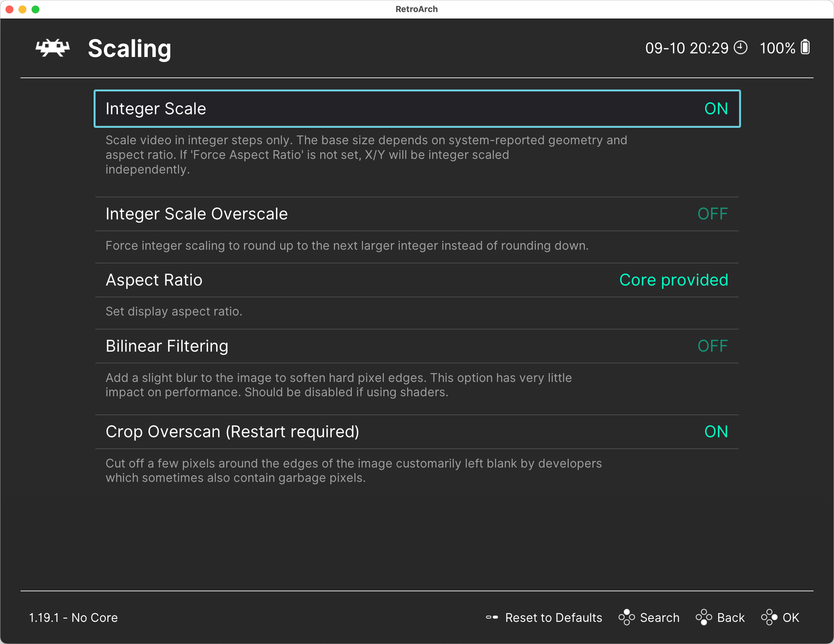
Task: Click the battery icon in the header
Action: pos(805,47)
